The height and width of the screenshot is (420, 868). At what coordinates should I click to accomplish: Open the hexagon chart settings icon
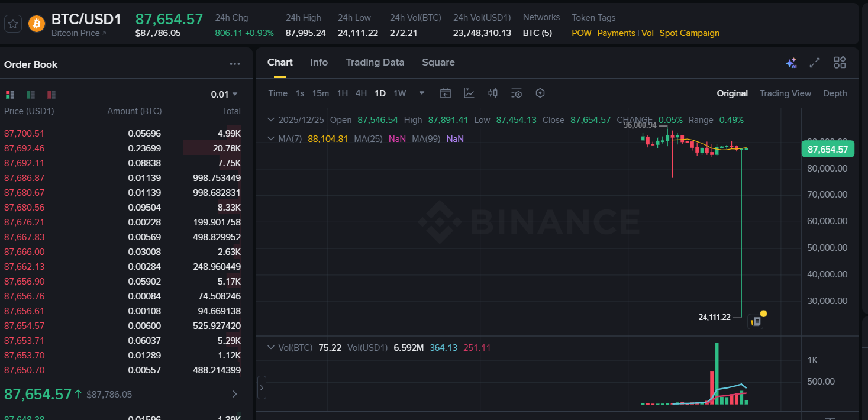pos(540,93)
